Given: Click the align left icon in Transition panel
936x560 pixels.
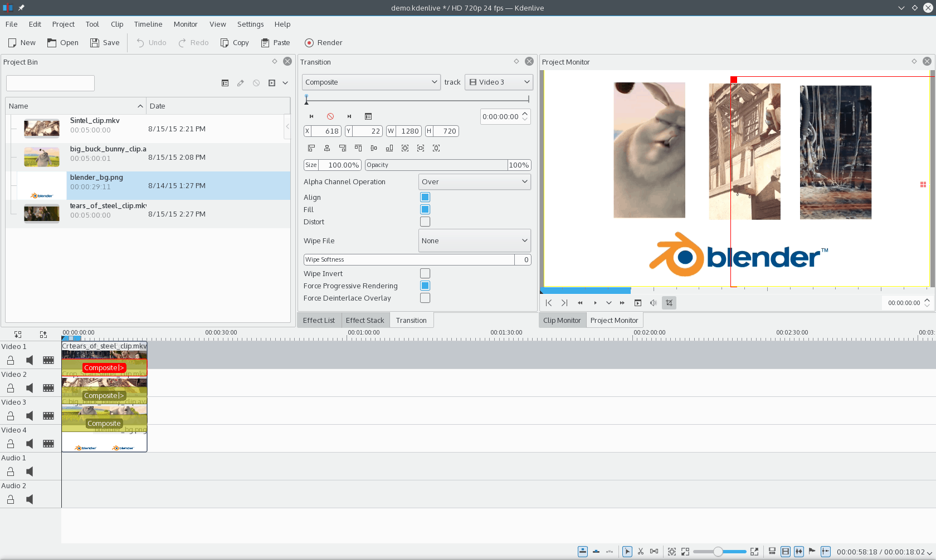Looking at the screenshot, I should [x=311, y=148].
